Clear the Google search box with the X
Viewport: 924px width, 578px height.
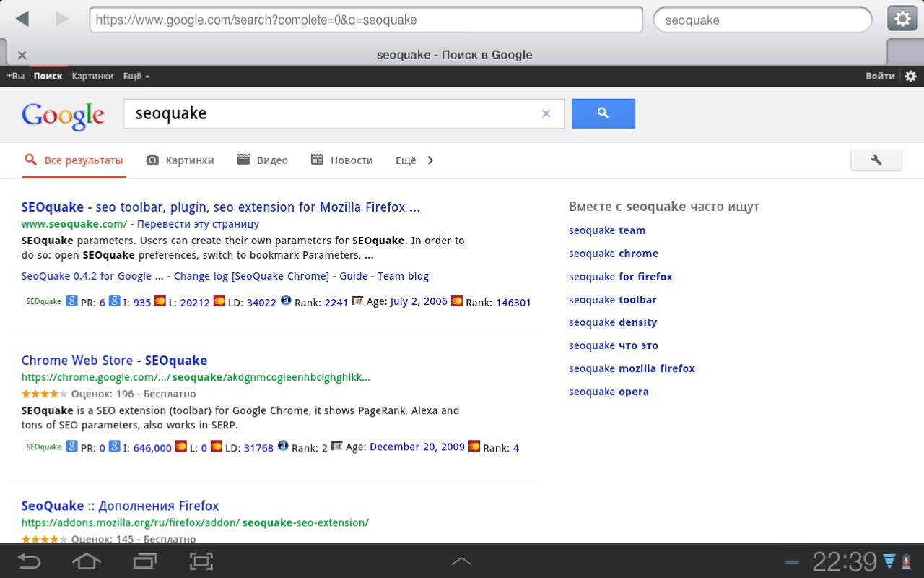(x=546, y=113)
